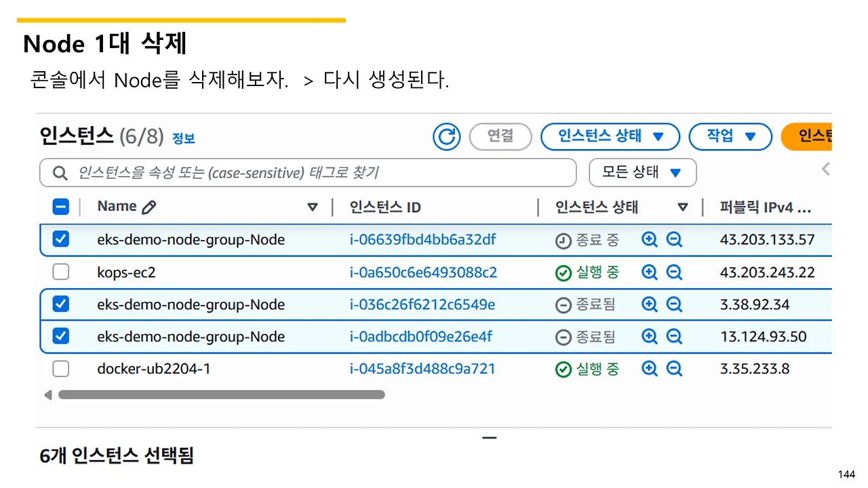Click the refresh instances icon
868x488 pixels.
[x=447, y=136]
